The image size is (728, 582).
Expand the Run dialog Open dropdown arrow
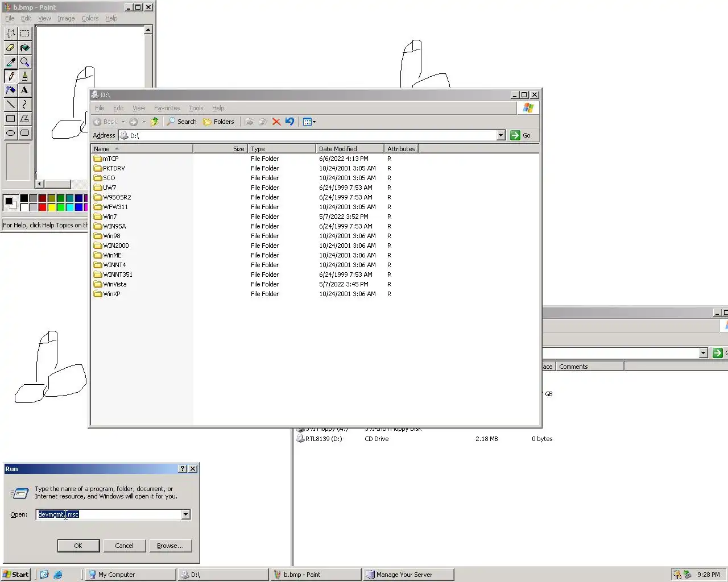click(186, 514)
